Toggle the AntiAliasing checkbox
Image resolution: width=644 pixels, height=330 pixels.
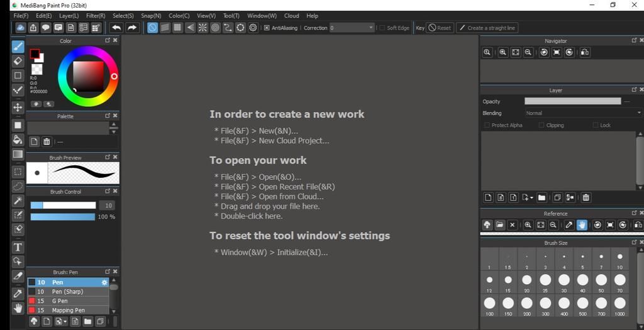coord(267,28)
